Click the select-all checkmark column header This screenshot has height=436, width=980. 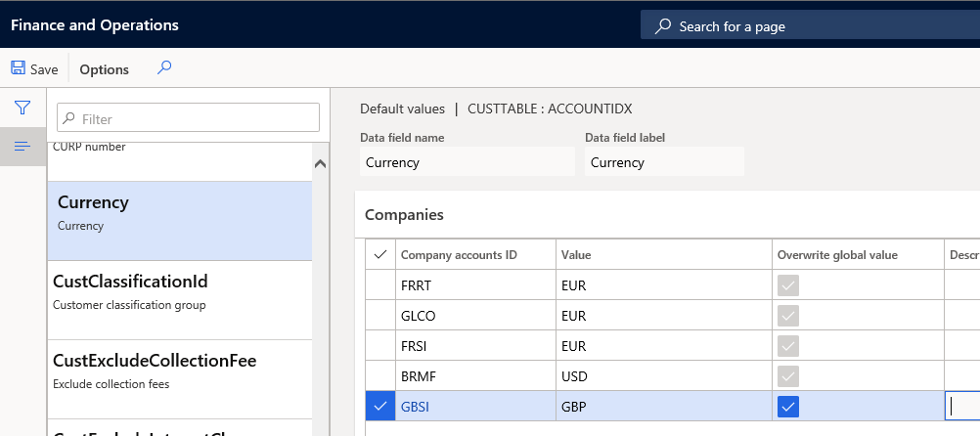click(x=380, y=254)
